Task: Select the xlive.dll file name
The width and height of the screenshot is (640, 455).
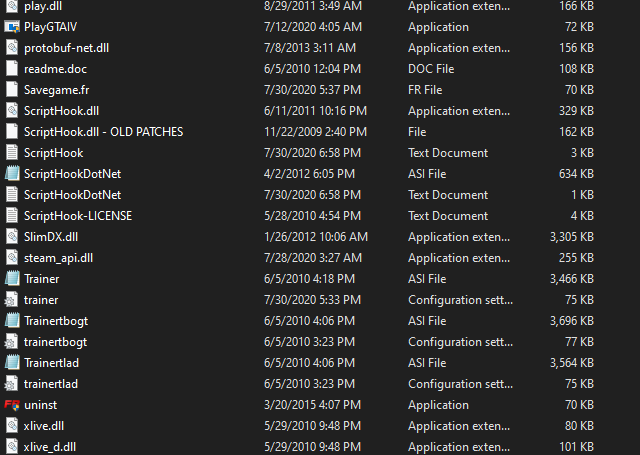Action: pyautogui.click(x=44, y=426)
